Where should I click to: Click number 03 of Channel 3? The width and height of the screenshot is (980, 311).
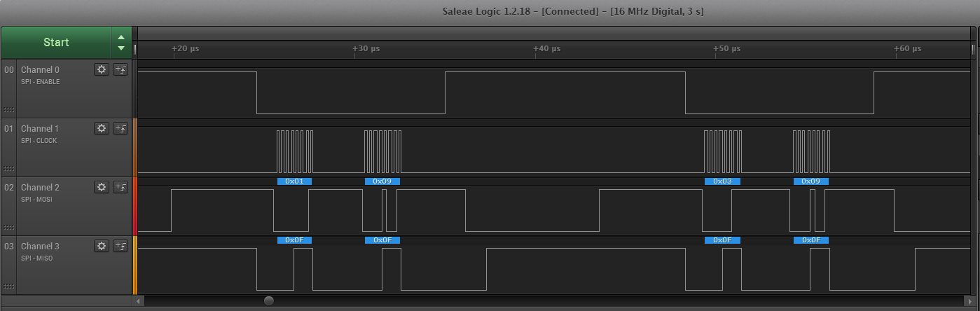8,247
